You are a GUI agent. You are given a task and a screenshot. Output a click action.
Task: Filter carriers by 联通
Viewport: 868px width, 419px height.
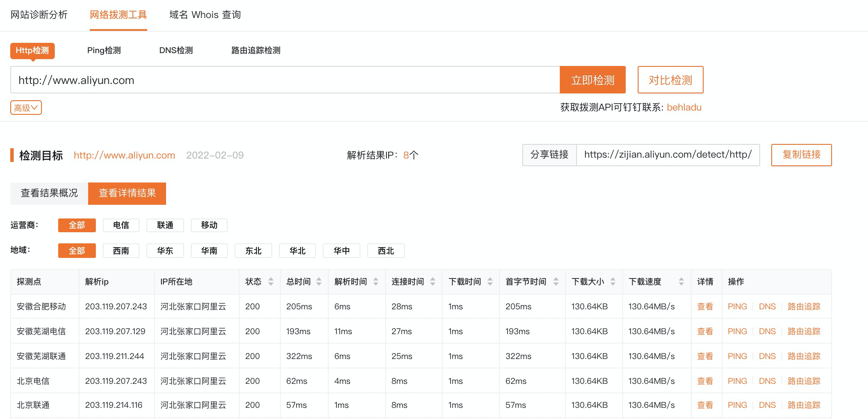coord(165,225)
